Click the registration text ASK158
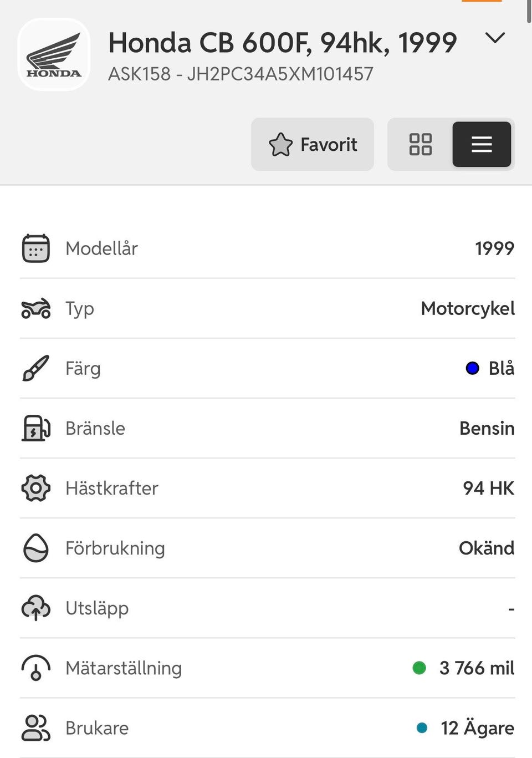This screenshot has height=758, width=532. 139,74
